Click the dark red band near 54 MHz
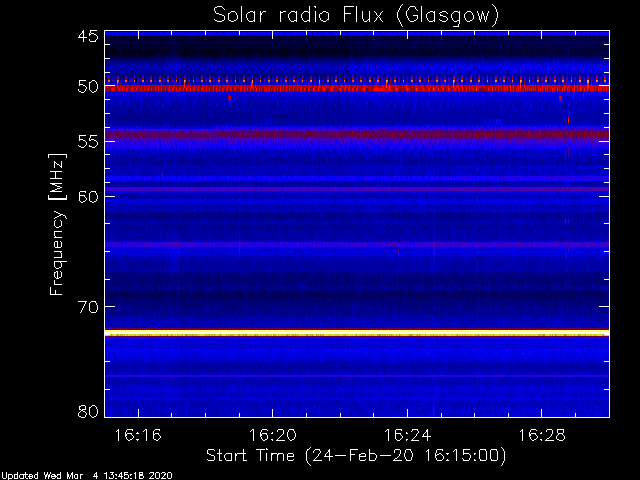 click(357, 134)
